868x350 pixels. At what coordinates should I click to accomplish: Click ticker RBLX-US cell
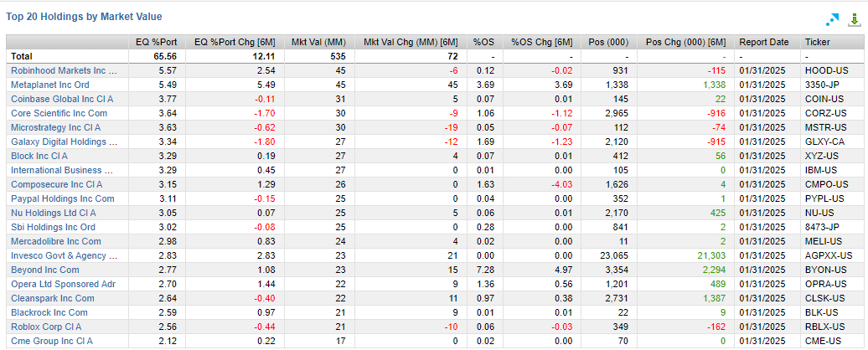[x=826, y=327]
